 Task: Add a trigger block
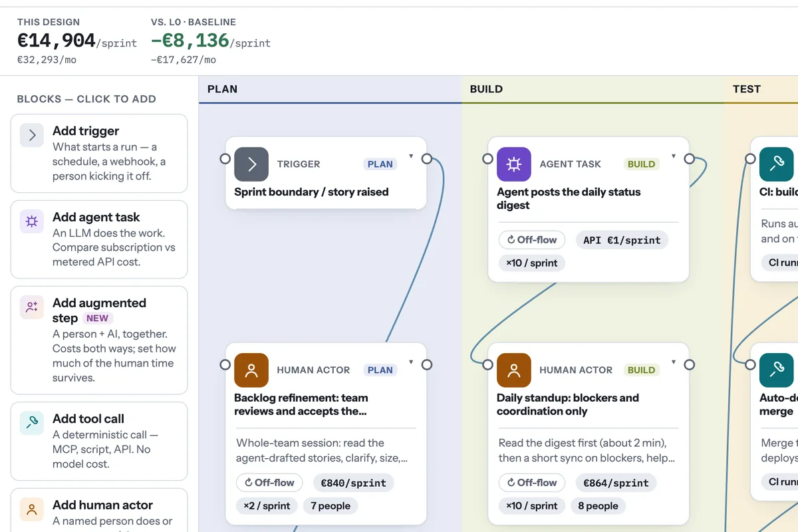click(99, 154)
